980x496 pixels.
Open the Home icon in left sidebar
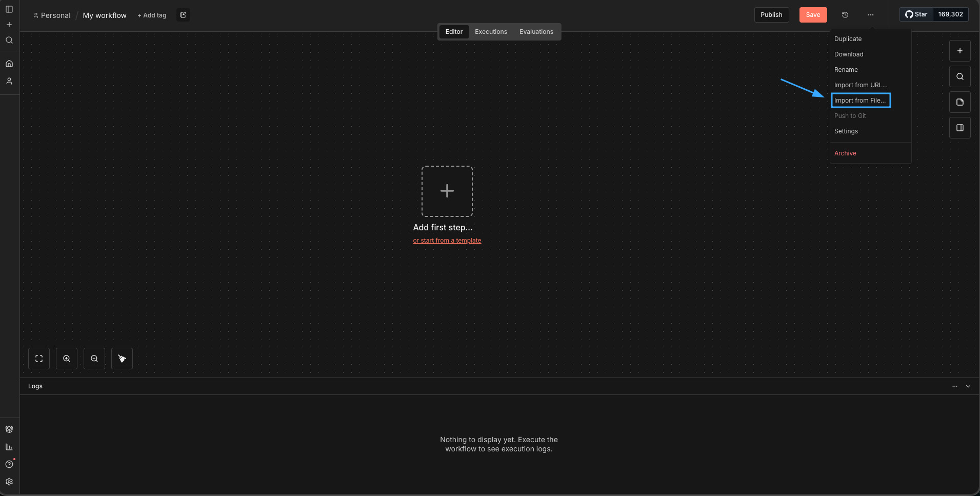9,64
